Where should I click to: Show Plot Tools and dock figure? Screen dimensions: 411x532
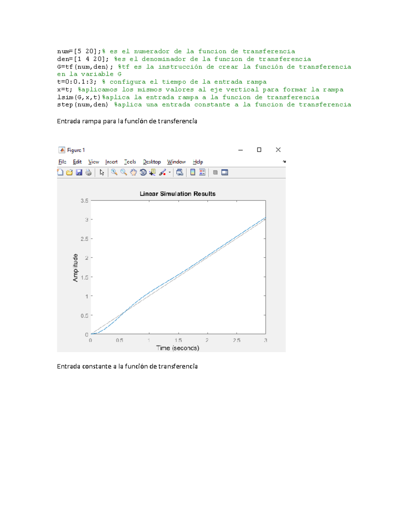(x=225, y=172)
